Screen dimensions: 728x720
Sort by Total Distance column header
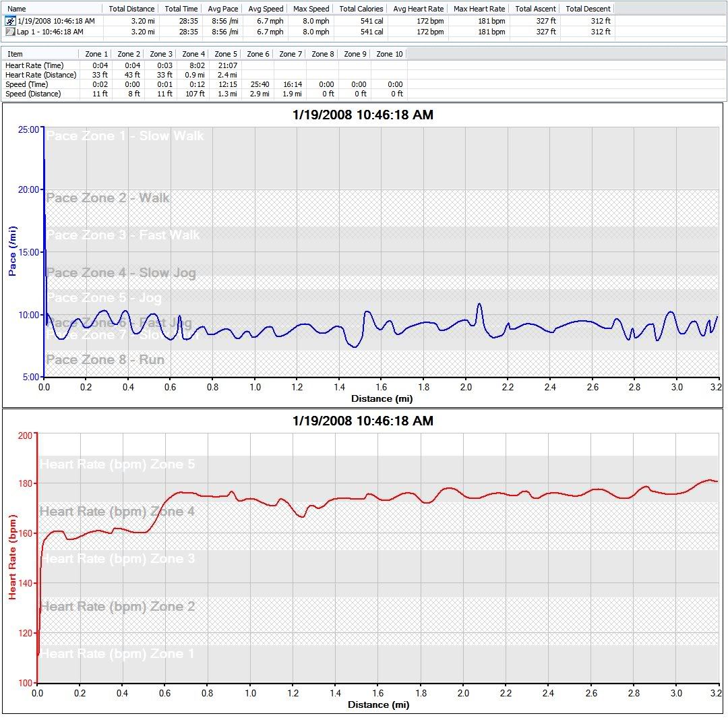point(131,9)
